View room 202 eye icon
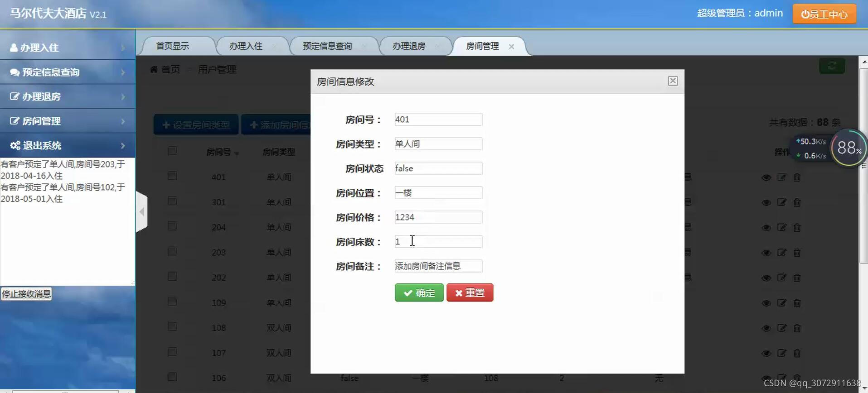 pos(766,278)
